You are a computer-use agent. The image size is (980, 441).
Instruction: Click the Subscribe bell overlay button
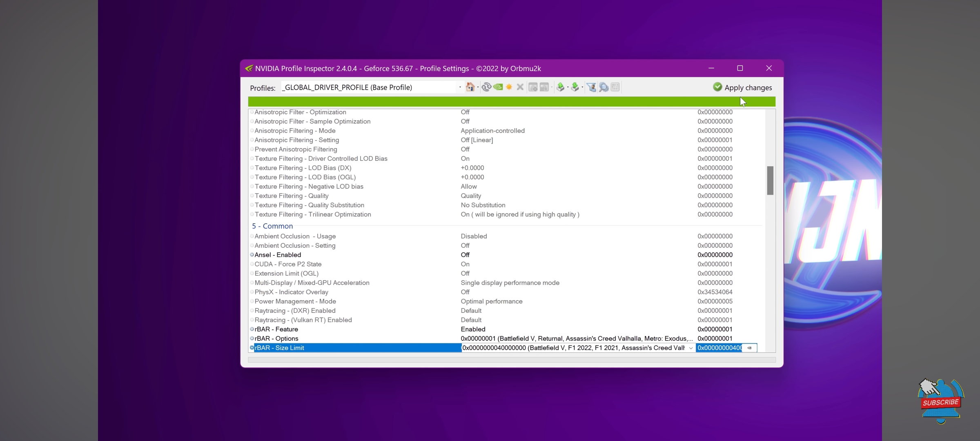click(940, 402)
